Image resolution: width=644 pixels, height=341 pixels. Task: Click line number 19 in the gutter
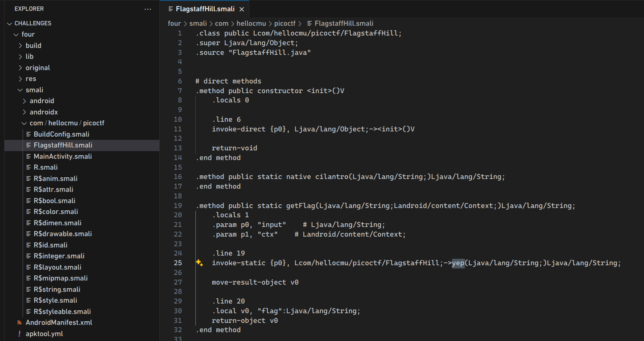[x=178, y=206]
